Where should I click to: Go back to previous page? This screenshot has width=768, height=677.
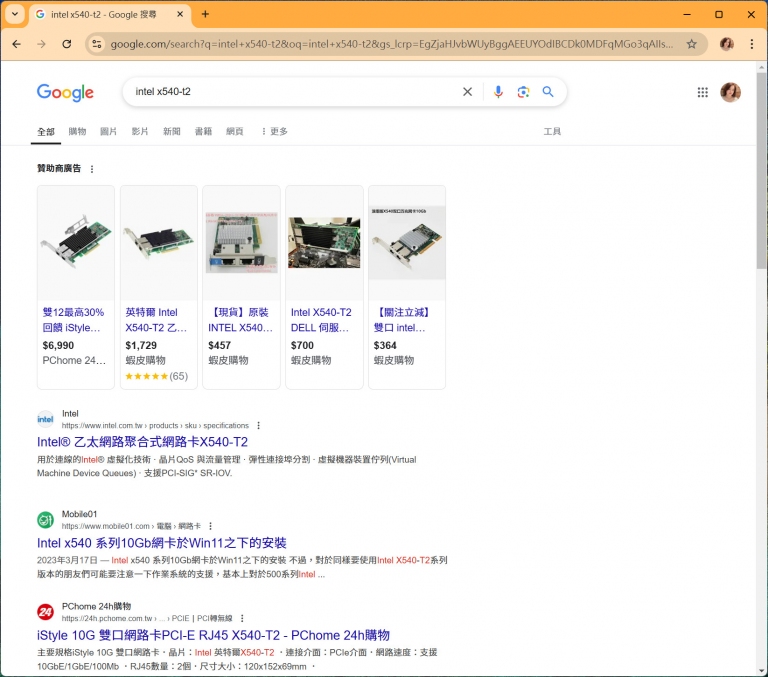tap(17, 44)
